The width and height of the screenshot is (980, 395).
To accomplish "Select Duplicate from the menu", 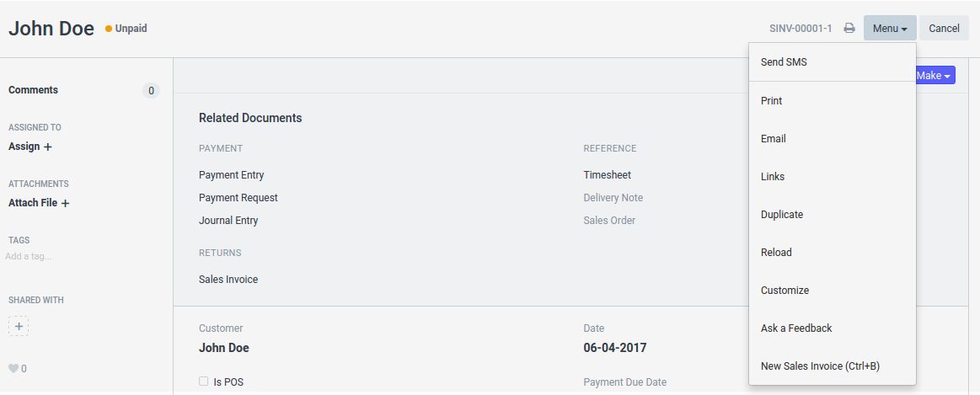I will pyautogui.click(x=782, y=215).
